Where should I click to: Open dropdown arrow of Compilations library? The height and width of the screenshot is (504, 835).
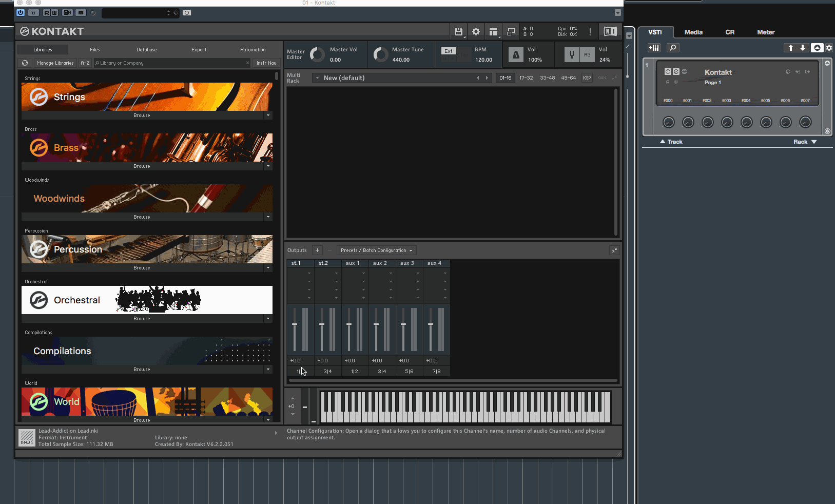(x=268, y=370)
